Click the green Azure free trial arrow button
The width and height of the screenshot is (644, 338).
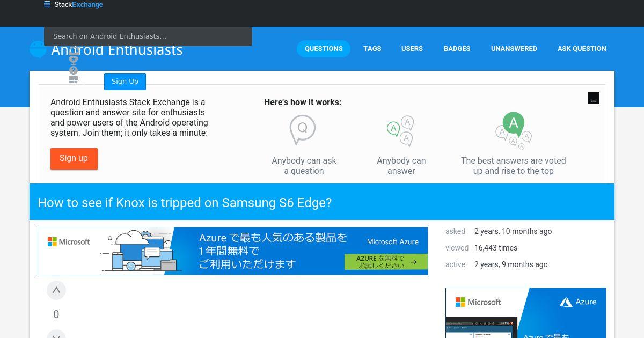386,262
